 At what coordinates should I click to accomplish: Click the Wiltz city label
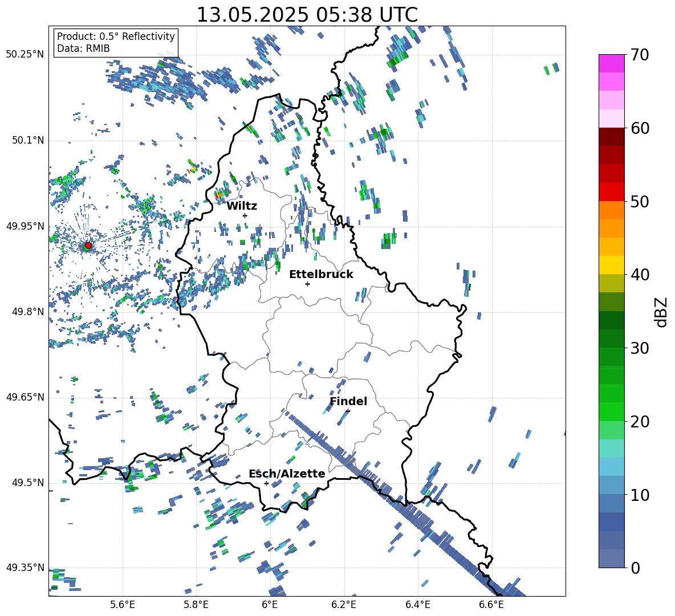pos(242,206)
